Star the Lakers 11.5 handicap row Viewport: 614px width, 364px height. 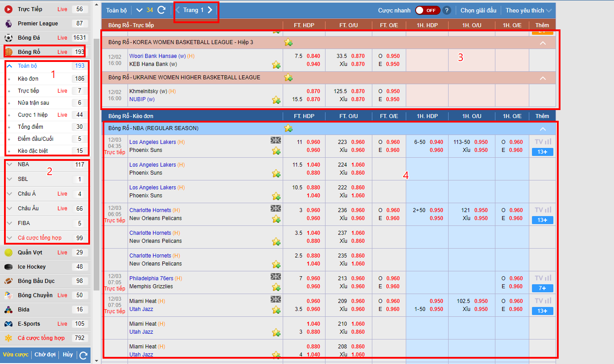click(x=276, y=173)
